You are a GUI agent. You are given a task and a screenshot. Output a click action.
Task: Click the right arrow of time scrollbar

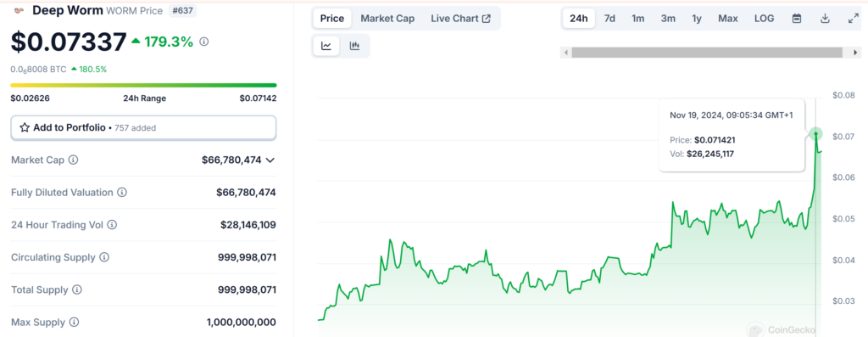(856, 53)
